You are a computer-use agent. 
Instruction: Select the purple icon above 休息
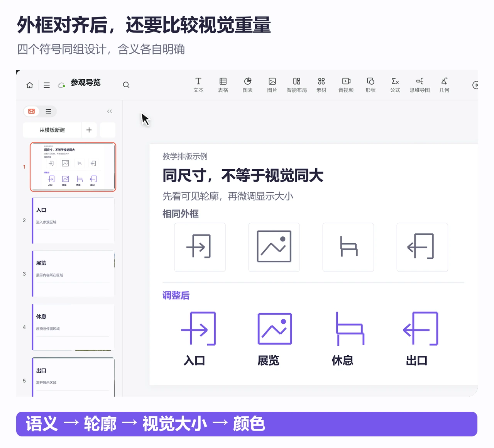click(350, 329)
